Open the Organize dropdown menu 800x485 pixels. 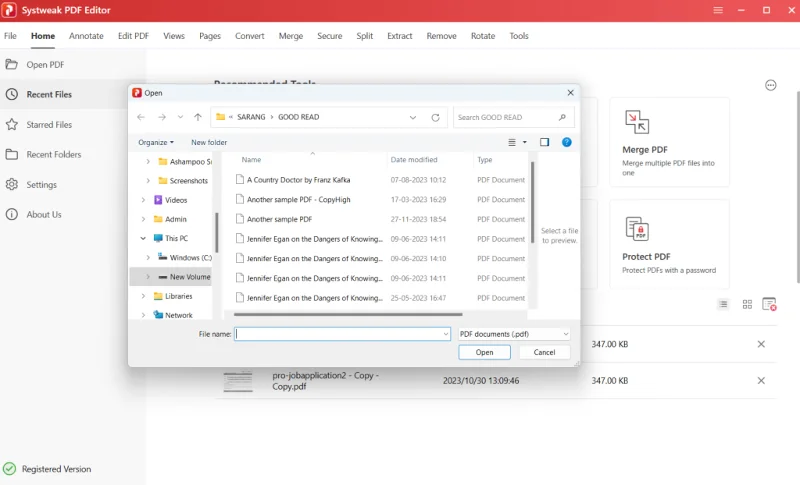click(x=156, y=142)
